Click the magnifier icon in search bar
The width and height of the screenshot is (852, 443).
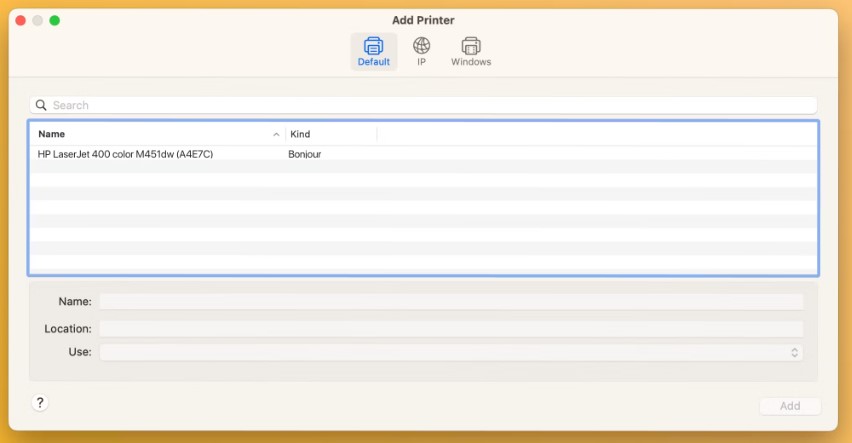click(x=41, y=105)
